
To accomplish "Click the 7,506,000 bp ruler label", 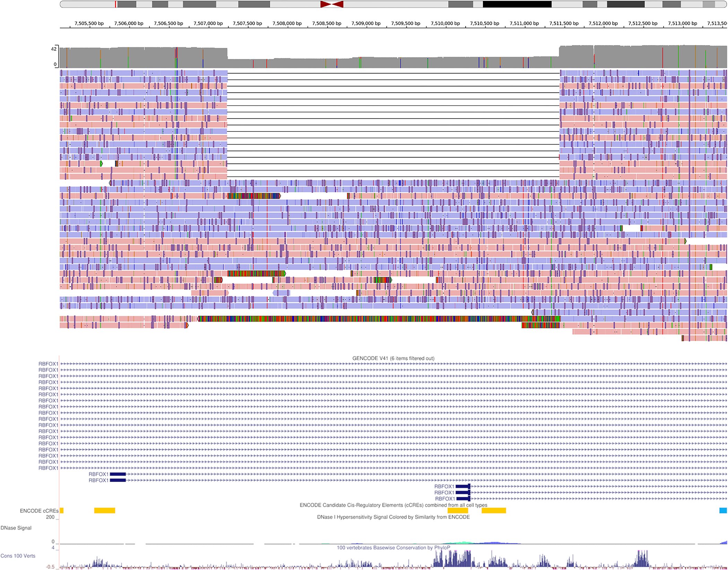I will (129, 23).
